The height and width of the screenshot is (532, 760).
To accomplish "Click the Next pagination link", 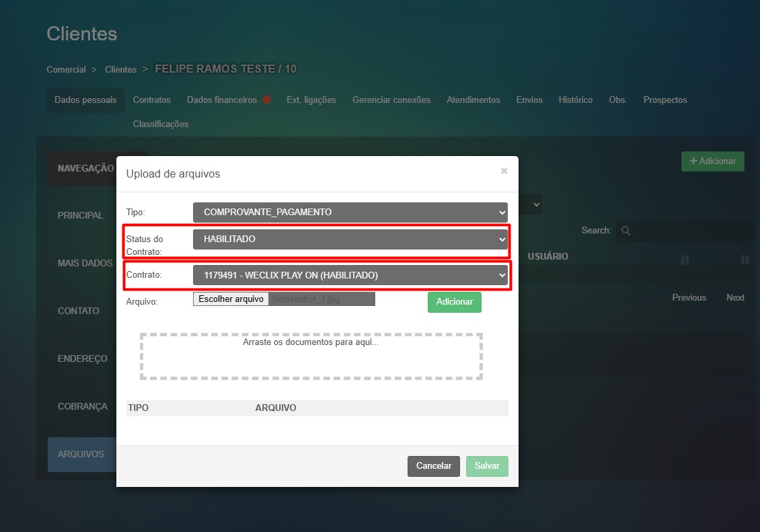I will (735, 297).
